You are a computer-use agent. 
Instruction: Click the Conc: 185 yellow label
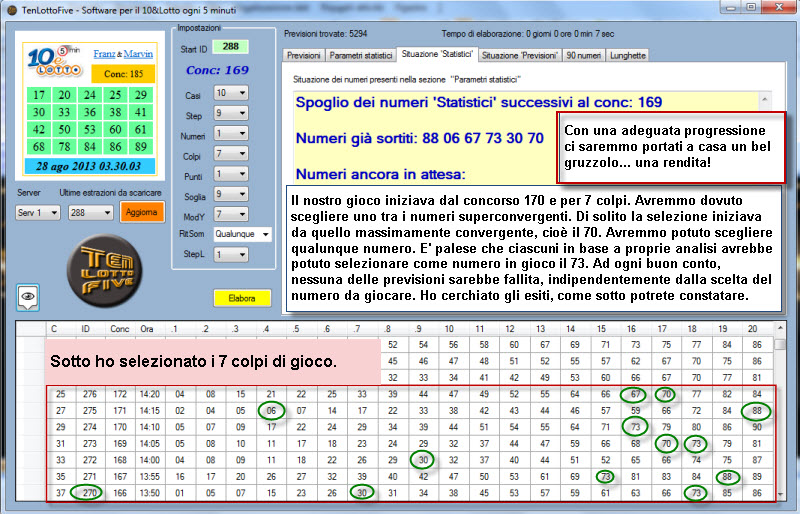[x=123, y=74]
